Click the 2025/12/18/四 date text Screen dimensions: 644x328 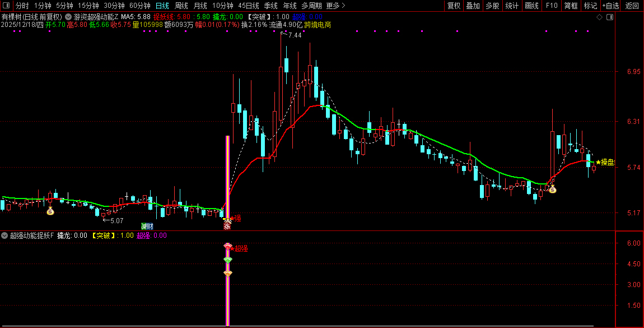pos(22,25)
